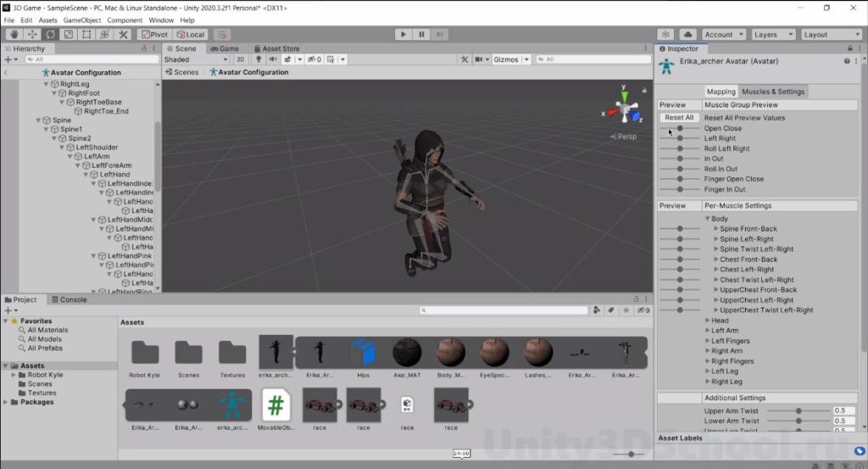Edit the Upper Arm Twist value field
The height and width of the screenshot is (469, 868).
click(844, 410)
